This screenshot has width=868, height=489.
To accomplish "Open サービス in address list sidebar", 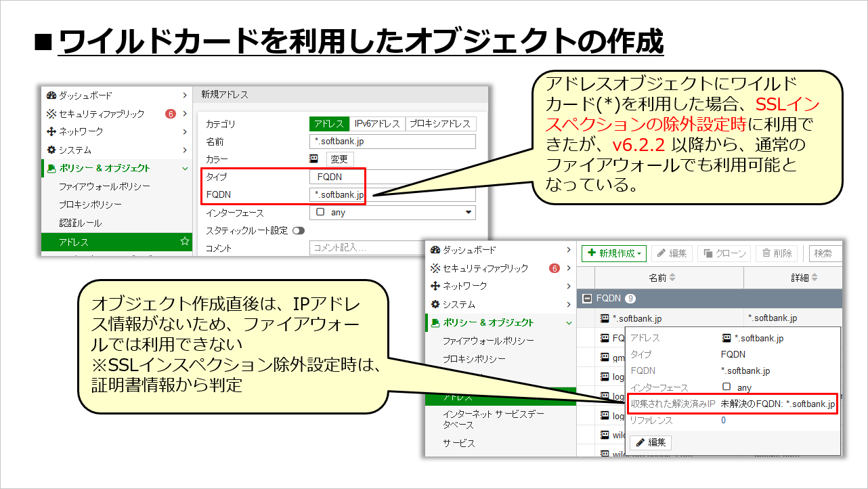I will point(459,443).
